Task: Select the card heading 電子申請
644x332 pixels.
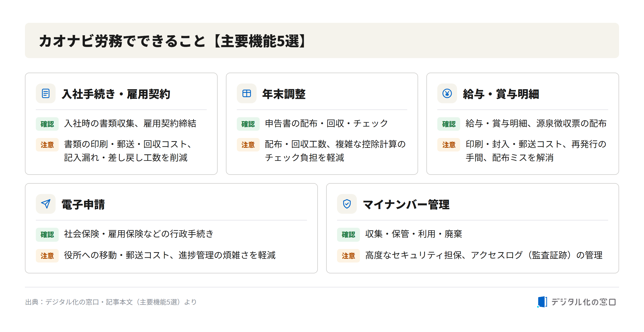Action: pos(83,204)
